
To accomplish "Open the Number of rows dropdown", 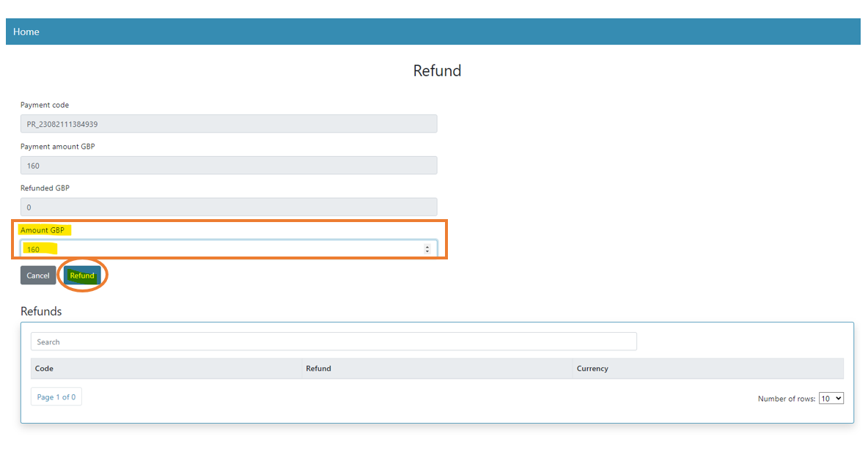I will pyautogui.click(x=831, y=398).
